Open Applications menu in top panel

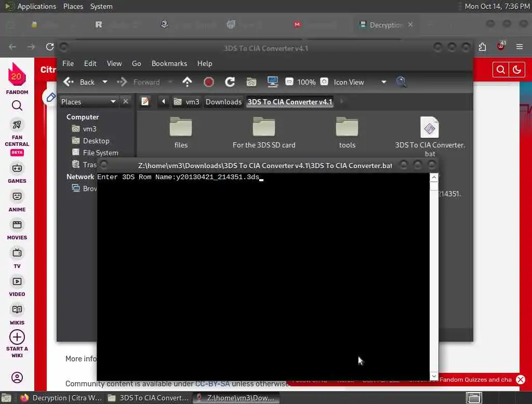click(x=31, y=6)
